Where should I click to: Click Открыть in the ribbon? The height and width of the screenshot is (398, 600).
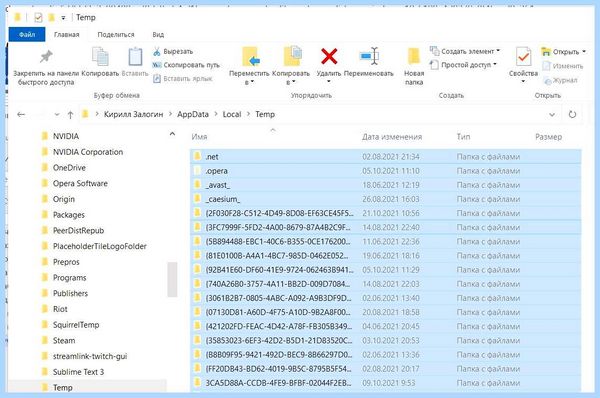tap(563, 52)
